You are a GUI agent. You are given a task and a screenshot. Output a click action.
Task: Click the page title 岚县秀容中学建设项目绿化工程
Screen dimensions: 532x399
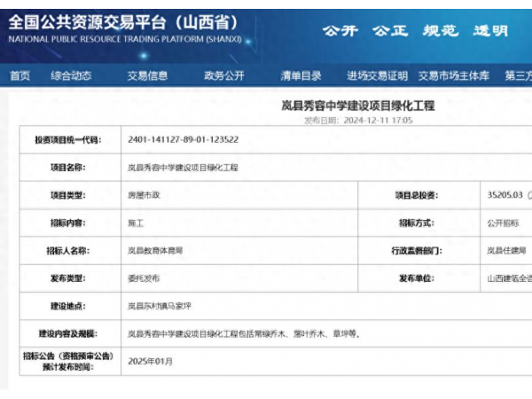[358, 106]
